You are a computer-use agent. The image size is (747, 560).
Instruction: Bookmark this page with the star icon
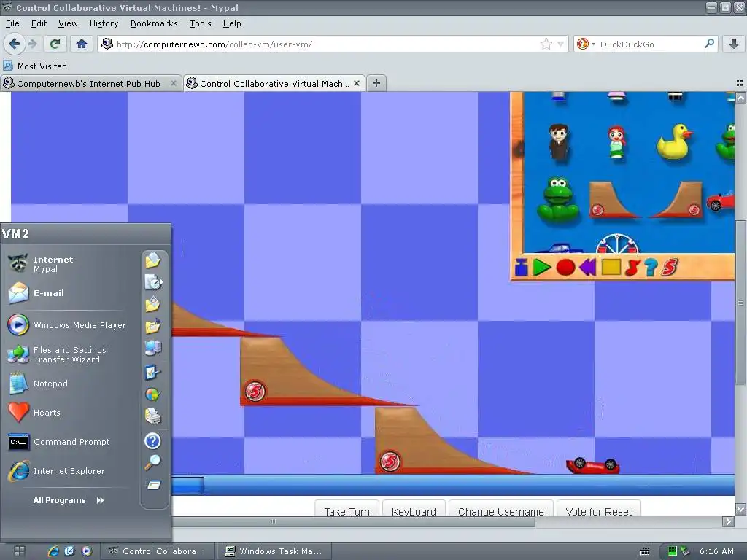pyautogui.click(x=546, y=44)
